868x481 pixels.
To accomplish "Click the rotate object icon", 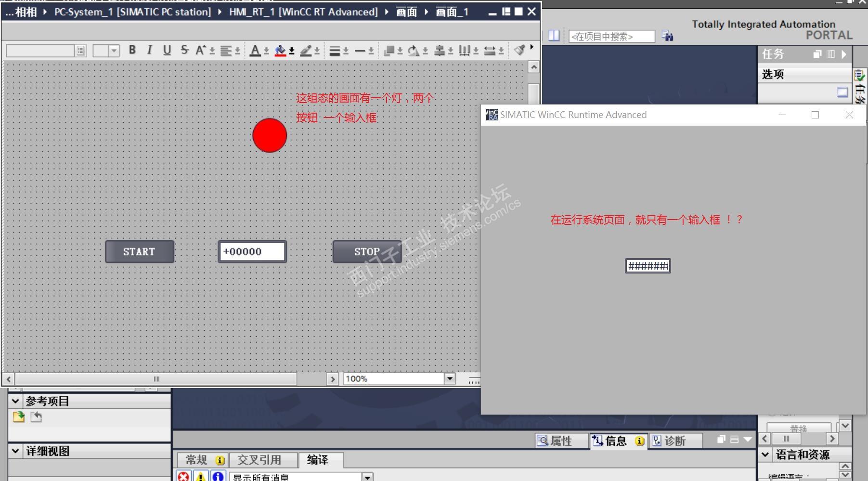I will click(414, 51).
